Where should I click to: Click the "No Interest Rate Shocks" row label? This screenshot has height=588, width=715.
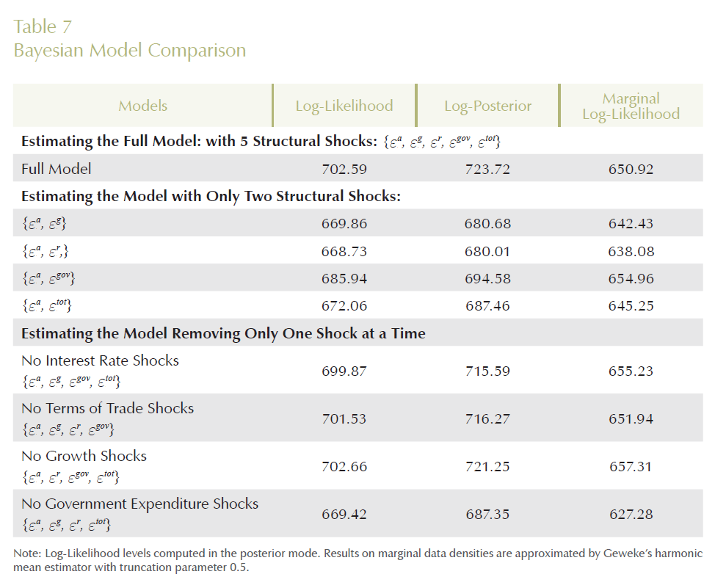[100, 360]
